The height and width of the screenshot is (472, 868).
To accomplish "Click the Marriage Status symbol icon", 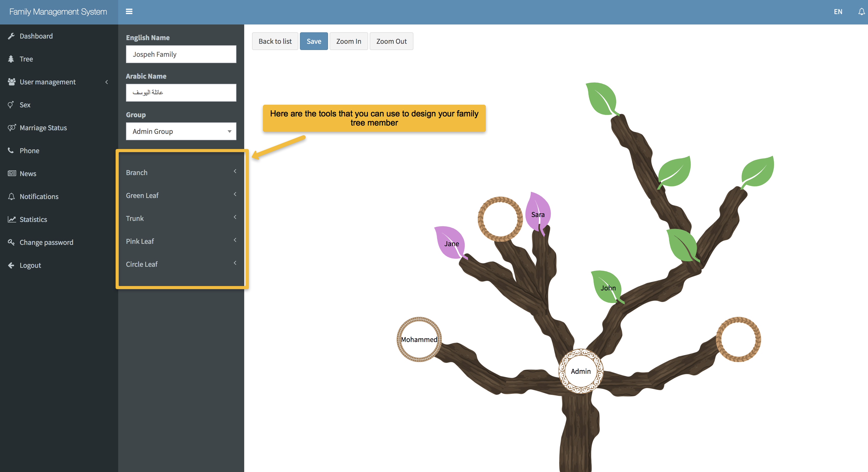I will tap(12, 128).
